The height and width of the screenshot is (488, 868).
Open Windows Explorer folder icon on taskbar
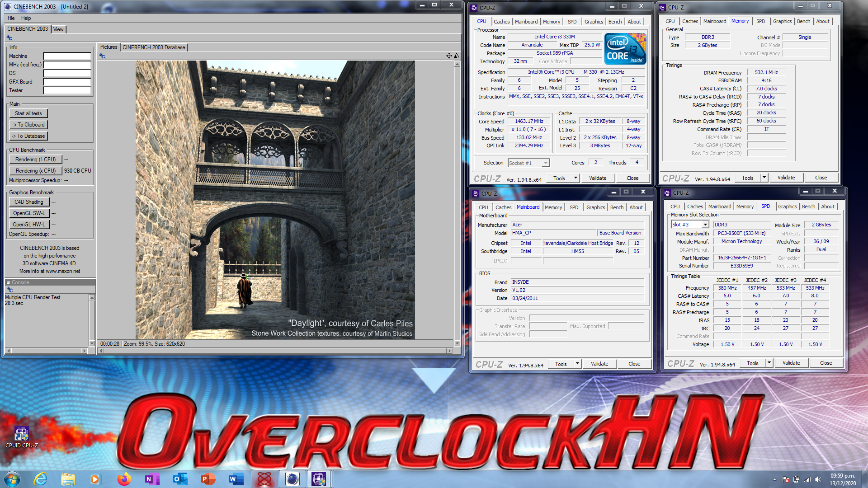pos(68,479)
